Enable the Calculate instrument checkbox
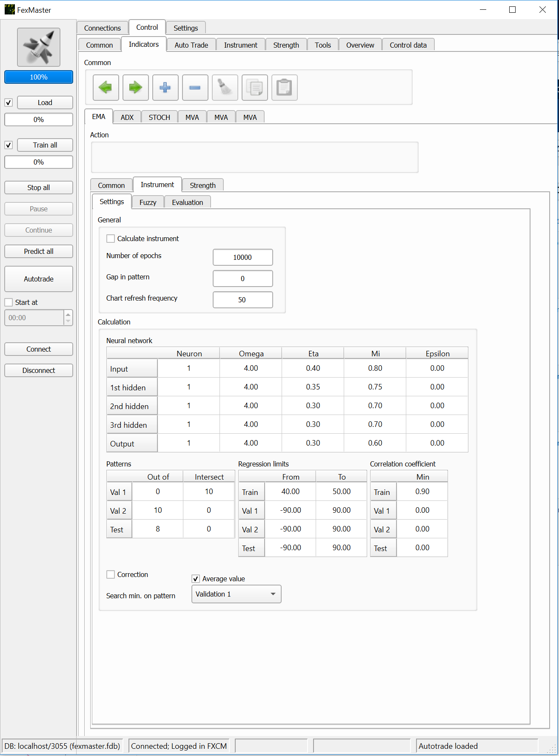This screenshot has height=756, width=559. (111, 239)
